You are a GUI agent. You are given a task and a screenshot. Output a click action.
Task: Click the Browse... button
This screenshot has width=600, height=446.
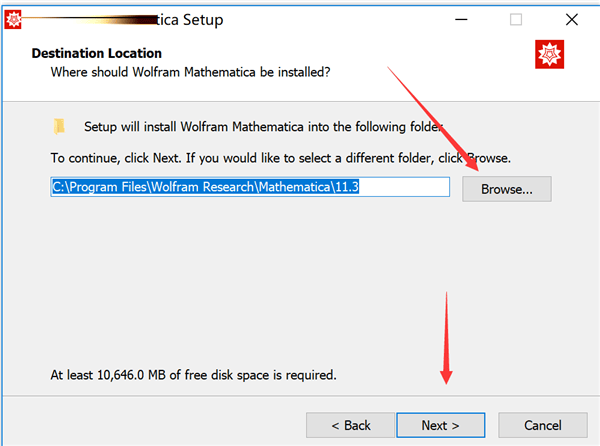[x=506, y=188]
